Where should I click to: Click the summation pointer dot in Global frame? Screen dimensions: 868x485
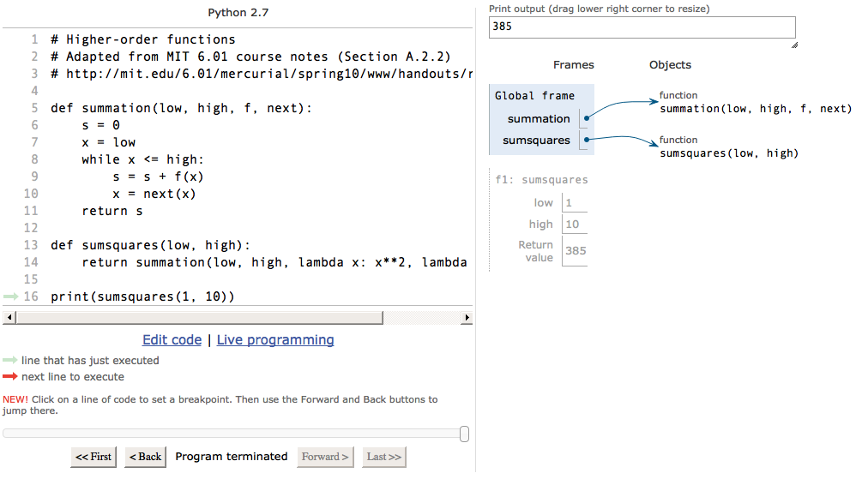tap(586, 117)
